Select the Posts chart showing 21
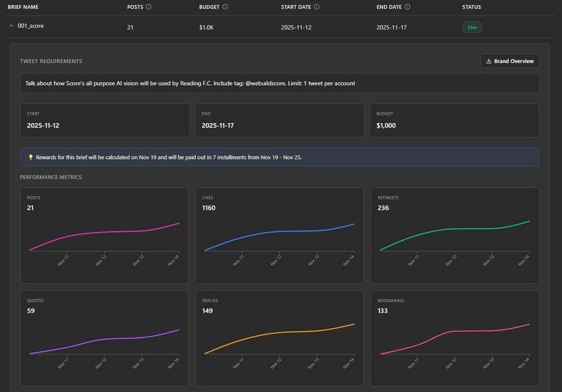 tap(104, 234)
